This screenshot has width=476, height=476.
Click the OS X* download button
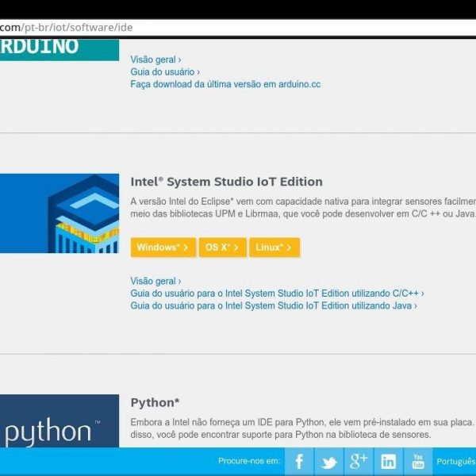[x=222, y=248]
